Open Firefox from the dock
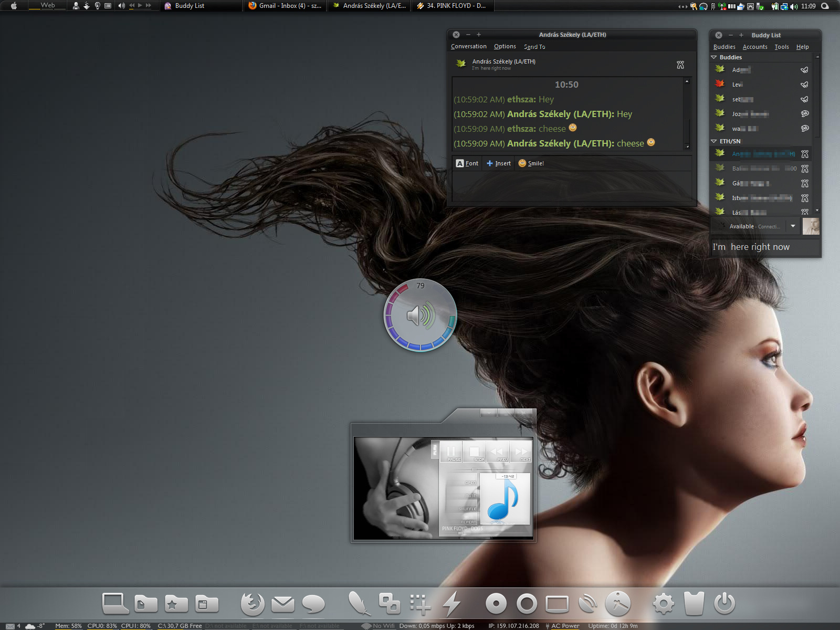840x630 pixels. (x=253, y=604)
